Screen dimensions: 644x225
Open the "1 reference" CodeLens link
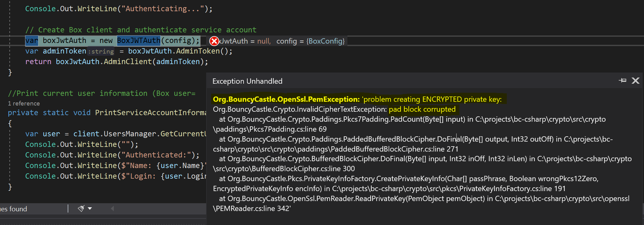tap(24, 103)
